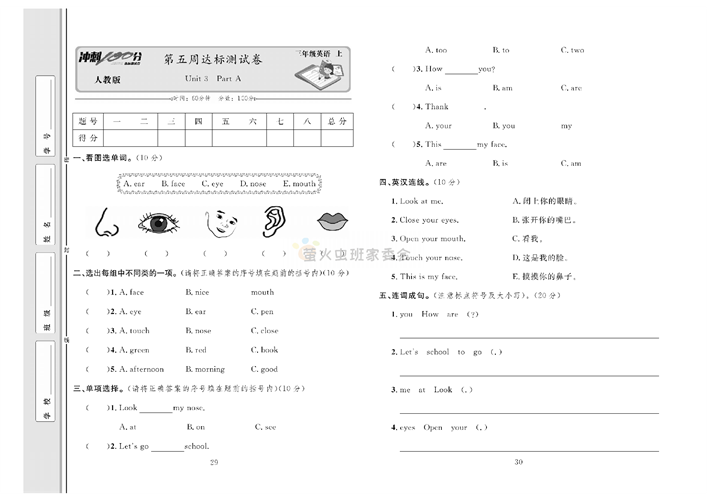Click blank in 'This ___ my face'
Image resolution: width=707 pixels, height=500 pixels.
[460, 146]
